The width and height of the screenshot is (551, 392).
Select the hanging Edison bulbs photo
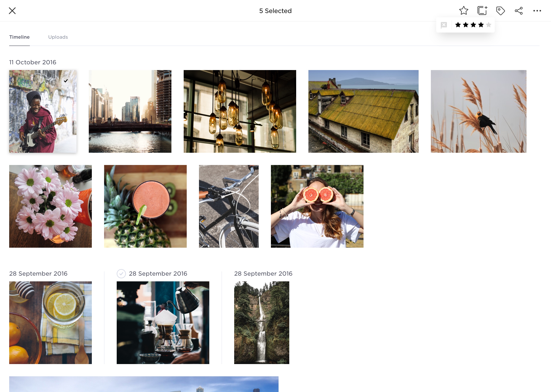click(240, 111)
